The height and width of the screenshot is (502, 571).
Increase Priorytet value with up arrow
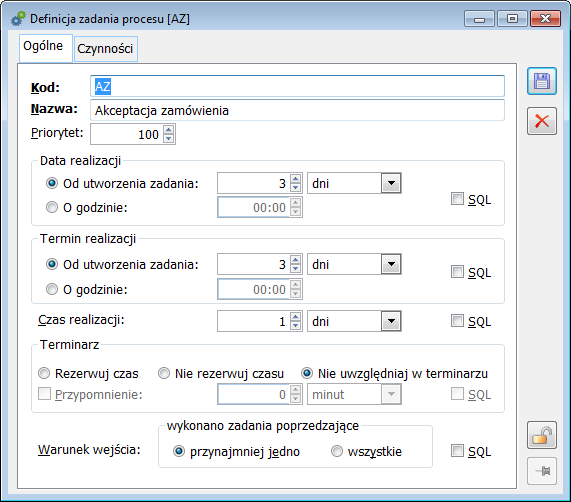[x=168, y=130]
